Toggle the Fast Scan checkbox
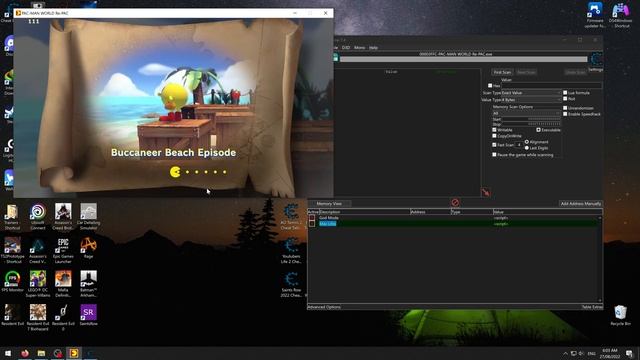Screen dimensions: 640x360 494,145
